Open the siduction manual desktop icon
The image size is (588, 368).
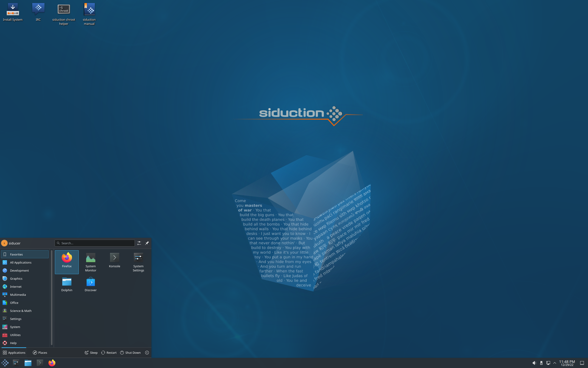pos(89,14)
